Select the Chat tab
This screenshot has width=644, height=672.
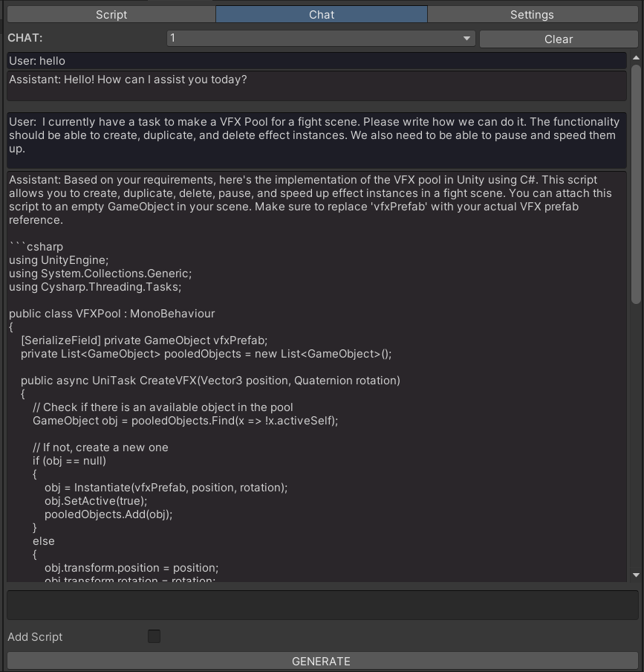[x=321, y=14]
